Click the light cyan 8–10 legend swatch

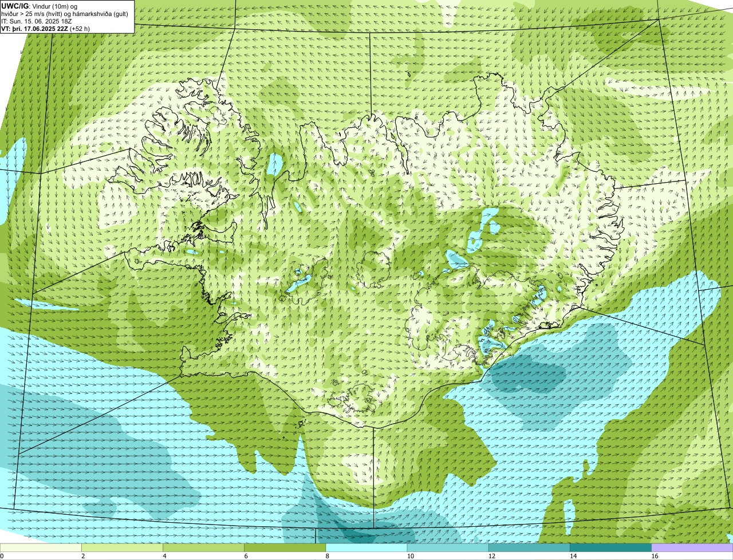coord(366,547)
